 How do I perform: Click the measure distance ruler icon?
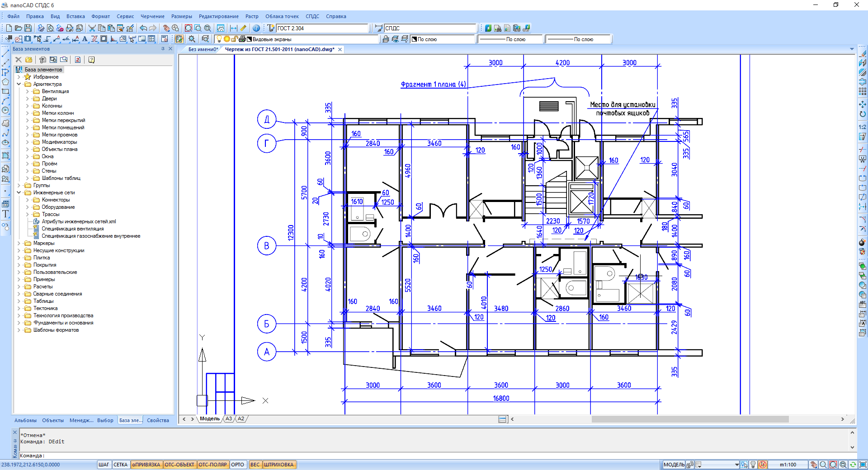tap(243, 28)
